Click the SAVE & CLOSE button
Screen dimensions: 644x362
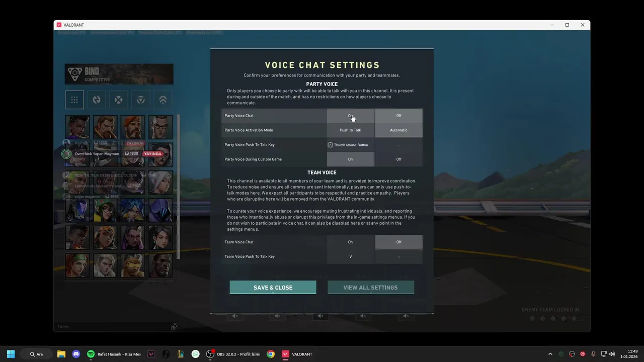point(273,288)
